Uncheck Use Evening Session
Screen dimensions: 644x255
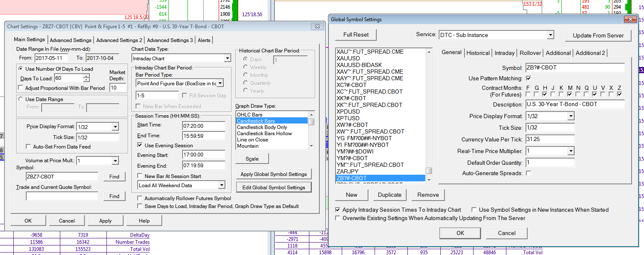(x=140, y=146)
